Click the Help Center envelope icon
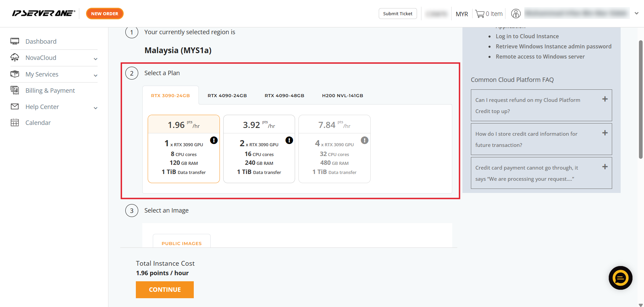The height and width of the screenshot is (307, 644). [x=15, y=107]
